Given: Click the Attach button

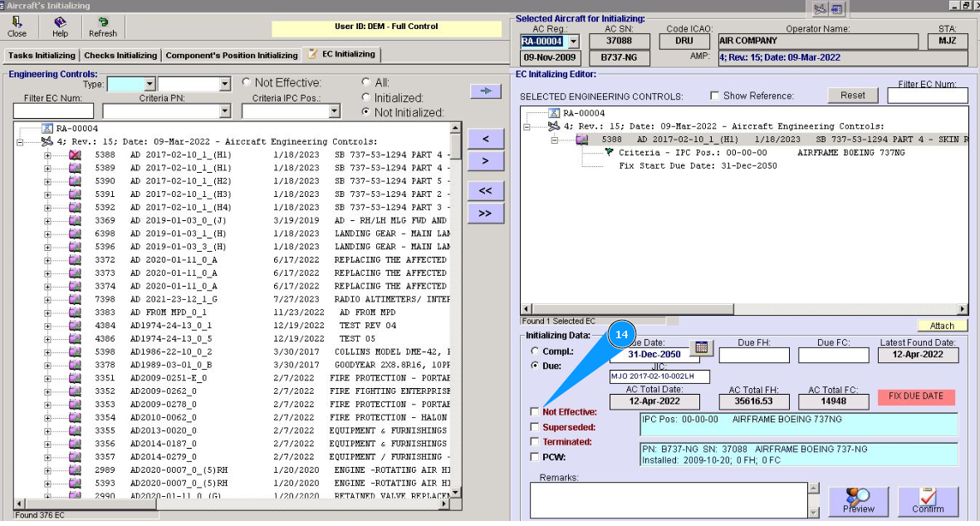Looking at the screenshot, I should [942, 326].
